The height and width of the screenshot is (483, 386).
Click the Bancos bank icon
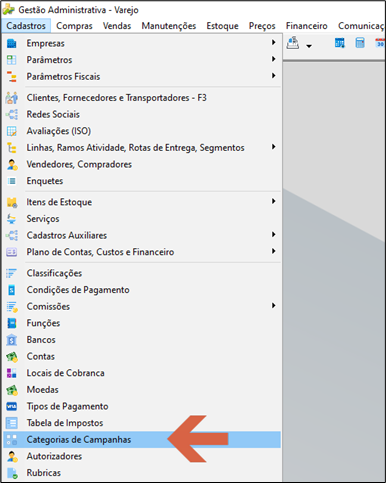tap(12, 340)
